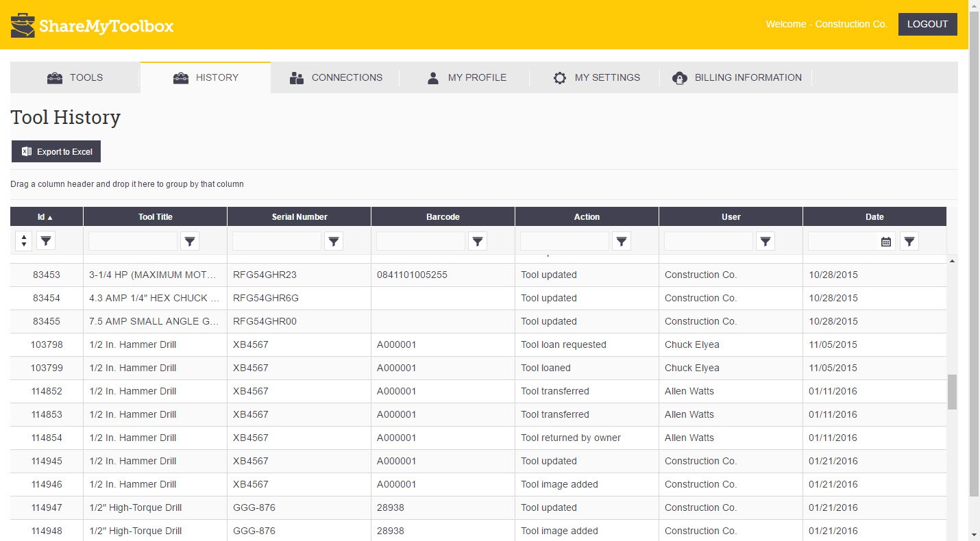
Task: Click Chuck Elyea in row 103798
Action: click(x=692, y=344)
